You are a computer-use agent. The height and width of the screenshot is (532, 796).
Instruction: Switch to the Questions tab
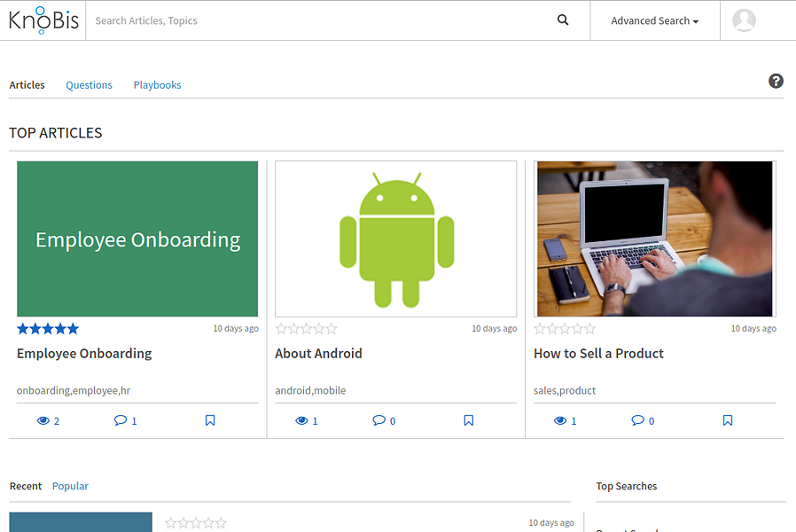point(89,85)
